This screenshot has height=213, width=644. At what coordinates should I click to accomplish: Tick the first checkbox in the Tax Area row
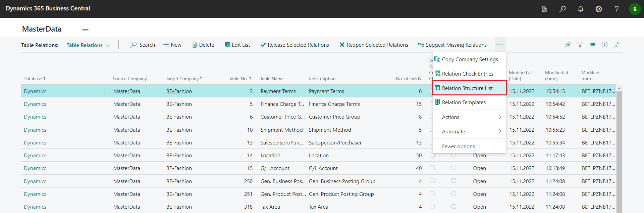pyautogui.click(x=432, y=206)
